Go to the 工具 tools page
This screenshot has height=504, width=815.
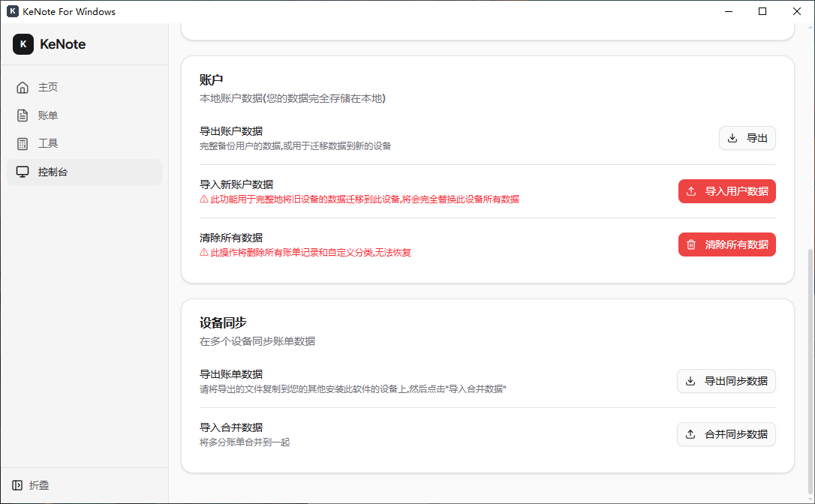tap(84, 143)
